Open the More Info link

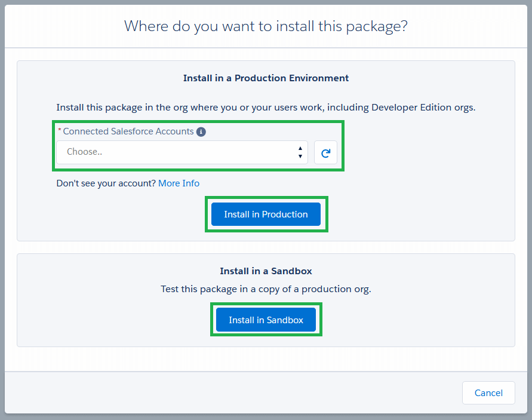tap(179, 183)
